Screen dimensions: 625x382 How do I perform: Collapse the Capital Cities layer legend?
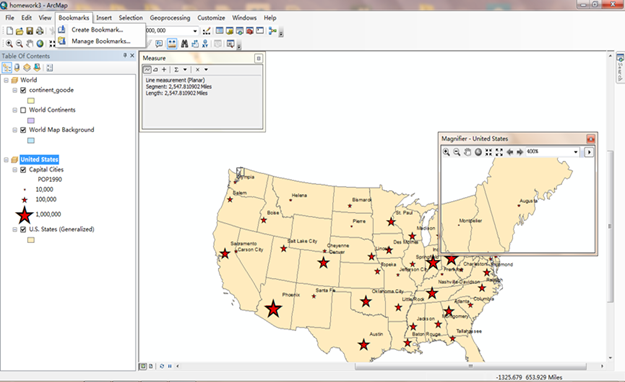15,170
